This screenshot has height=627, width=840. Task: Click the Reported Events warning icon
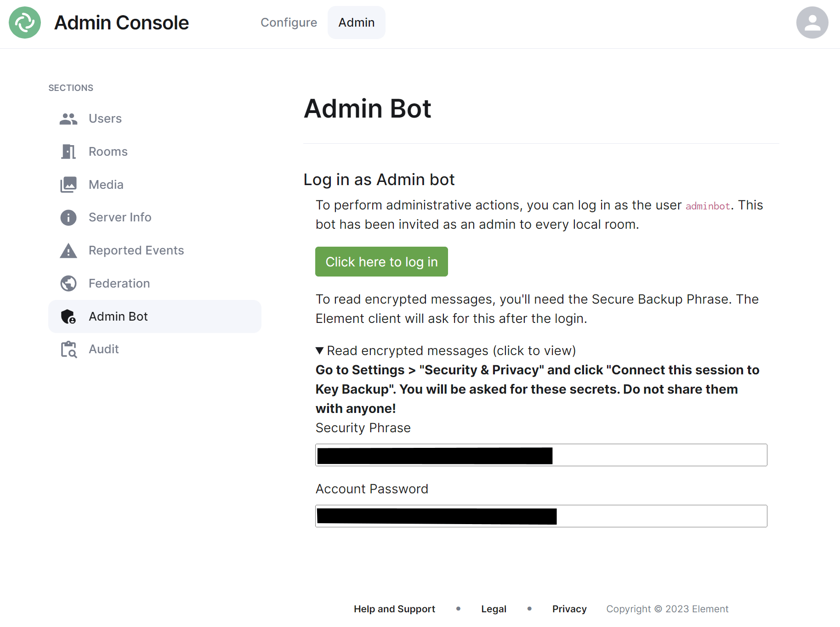(68, 251)
